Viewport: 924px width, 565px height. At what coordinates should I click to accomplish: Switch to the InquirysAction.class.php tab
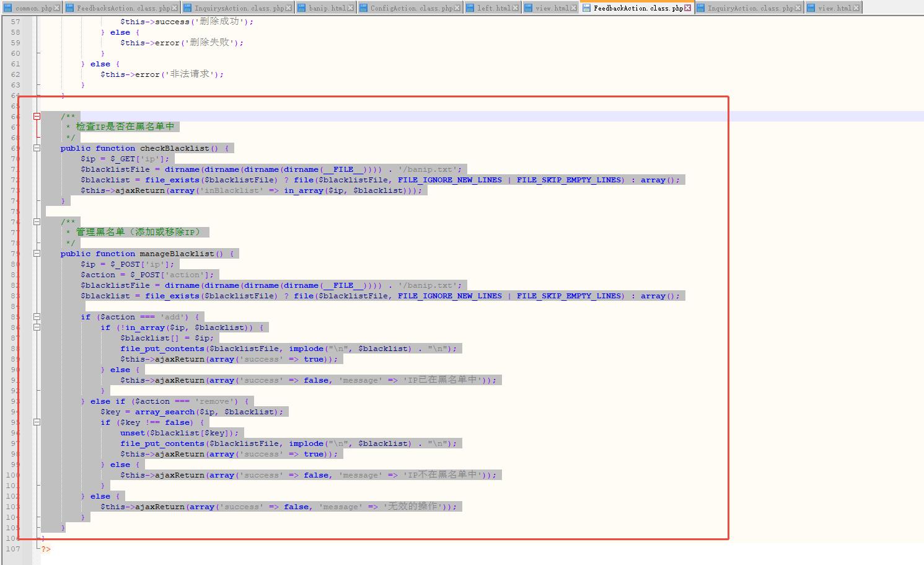239,8
